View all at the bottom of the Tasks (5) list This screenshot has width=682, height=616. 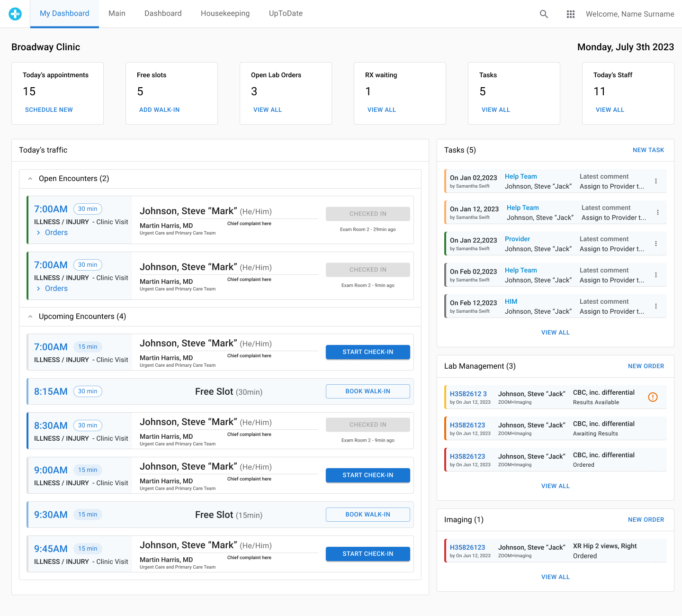(x=556, y=333)
